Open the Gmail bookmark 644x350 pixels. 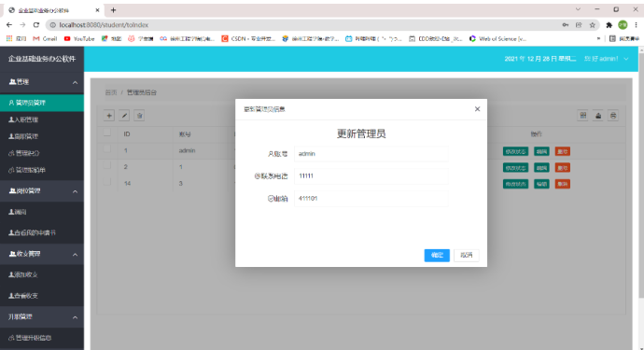point(45,38)
